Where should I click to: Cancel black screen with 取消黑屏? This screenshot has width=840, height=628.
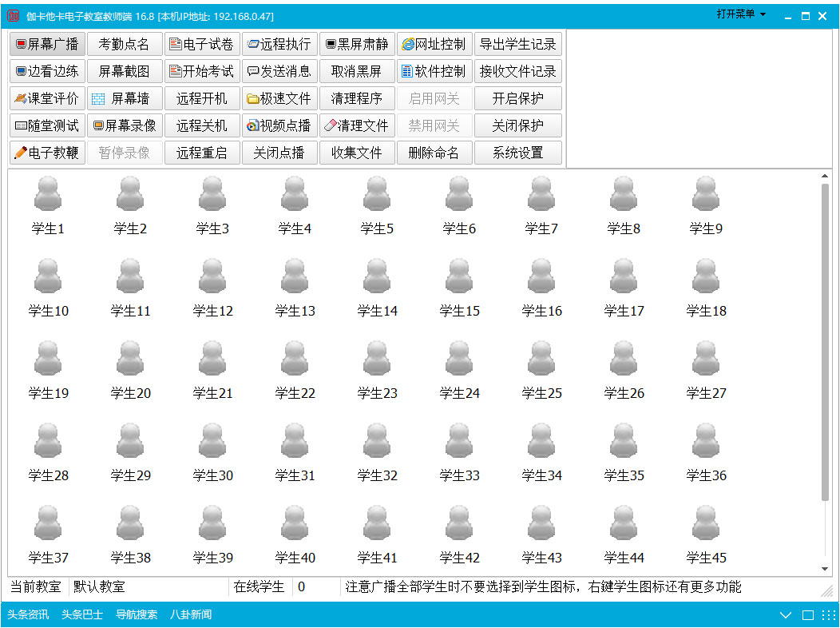tap(356, 71)
